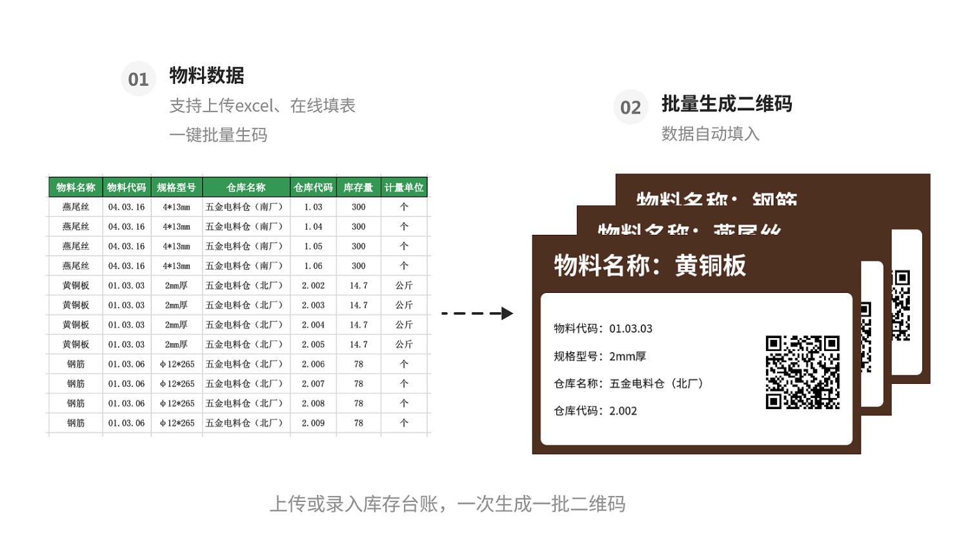Image resolution: width=968 pixels, height=560 pixels.
Task: Select 14.7 in the row with code 2.005
Action: coord(358,345)
